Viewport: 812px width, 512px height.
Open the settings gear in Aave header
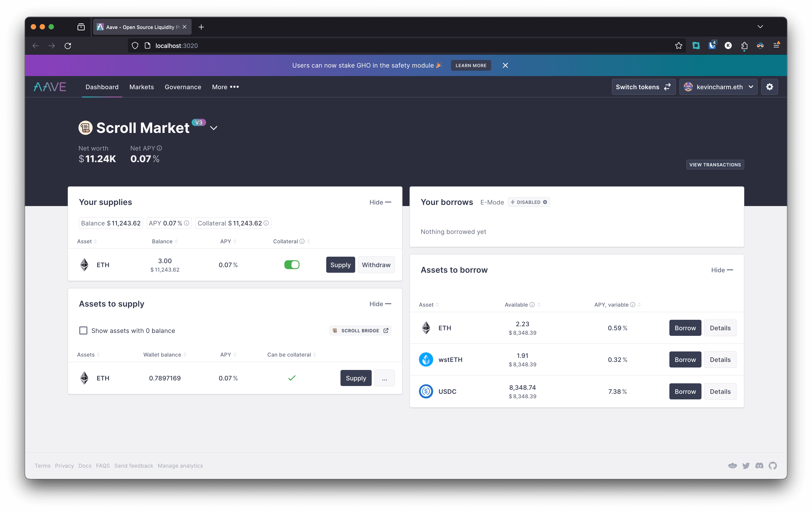point(769,87)
